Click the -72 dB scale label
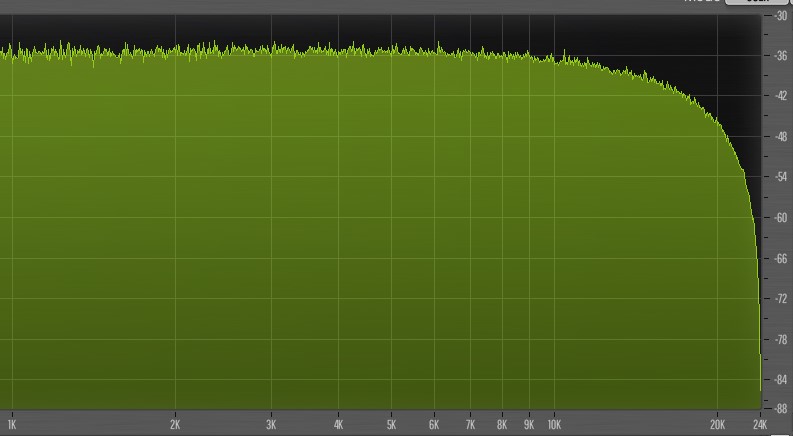The image size is (793, 436). 779,298
